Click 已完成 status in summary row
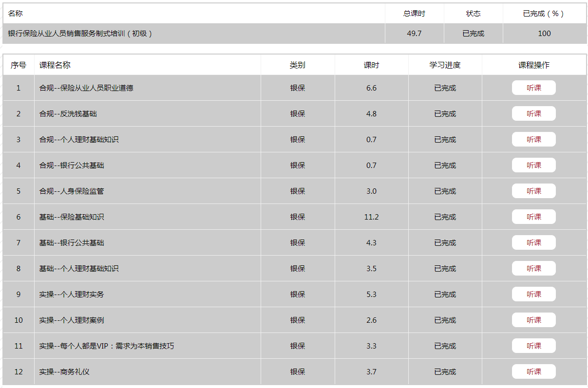Viewport: 588px width, 388px height. point(474,34)
